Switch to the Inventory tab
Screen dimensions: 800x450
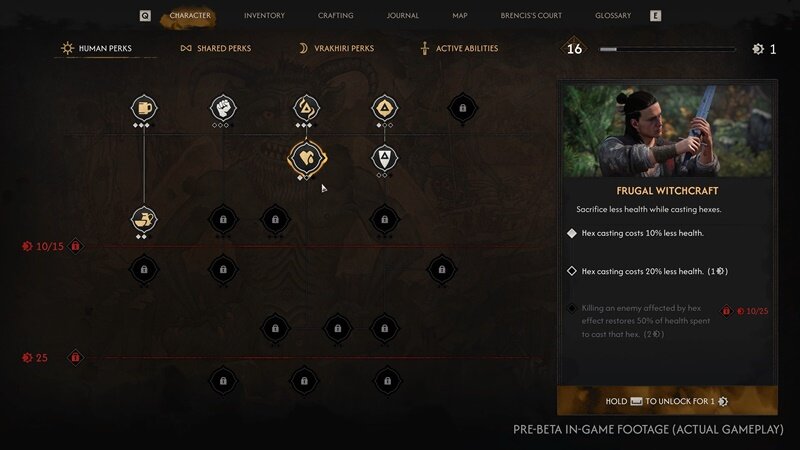264,16
